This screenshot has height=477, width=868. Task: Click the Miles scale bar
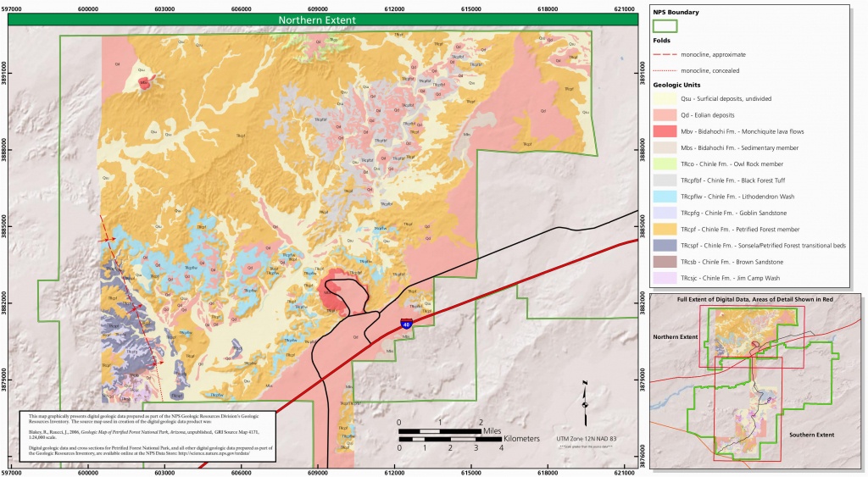[x=440, y=432]
